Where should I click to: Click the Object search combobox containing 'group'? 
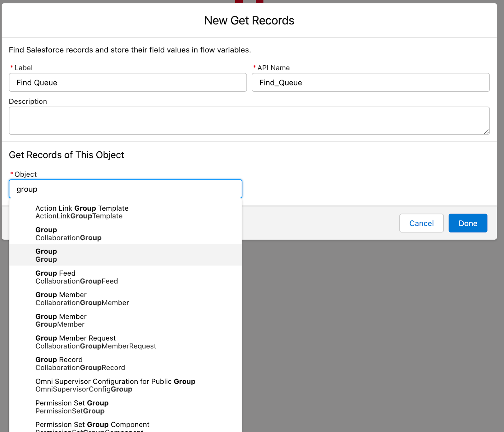click(x=125, y=189)
